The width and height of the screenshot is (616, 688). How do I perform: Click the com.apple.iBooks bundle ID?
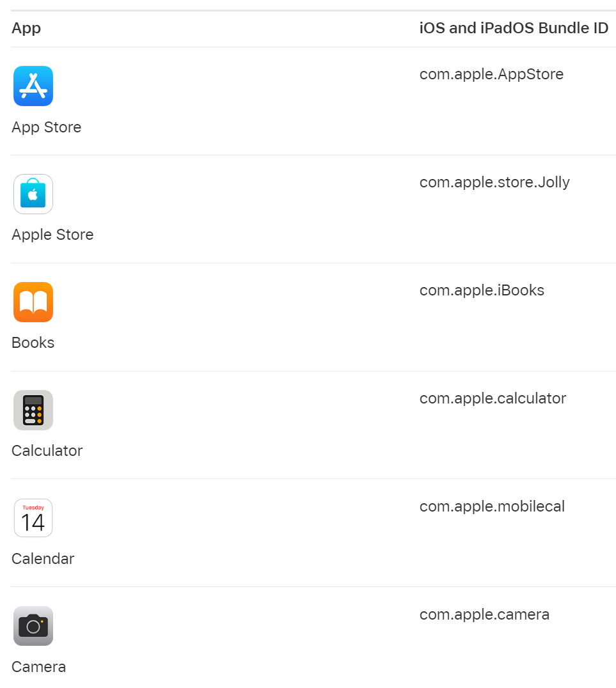point(482,290)
